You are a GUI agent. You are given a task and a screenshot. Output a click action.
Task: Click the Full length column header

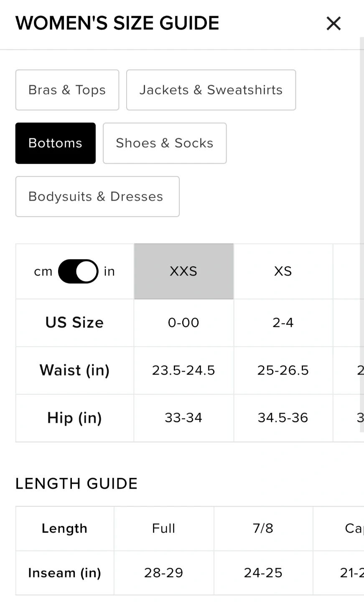coord(164,528)
